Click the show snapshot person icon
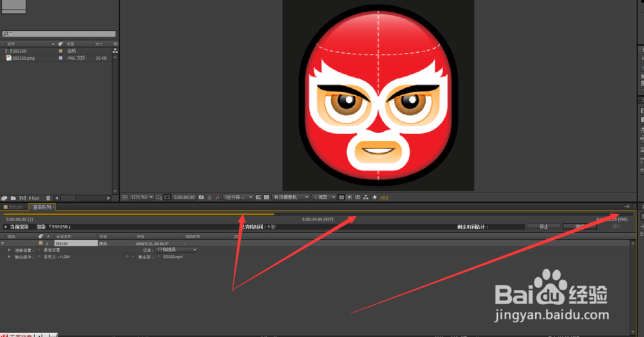 pyautogui.click(x=209, y=197)
